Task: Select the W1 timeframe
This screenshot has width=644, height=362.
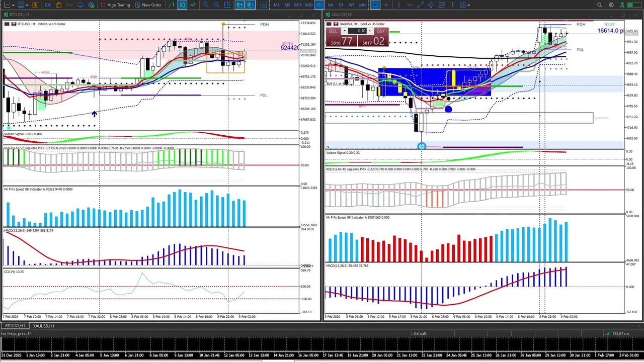Action: pyautogui.click(x=351, y=5)
